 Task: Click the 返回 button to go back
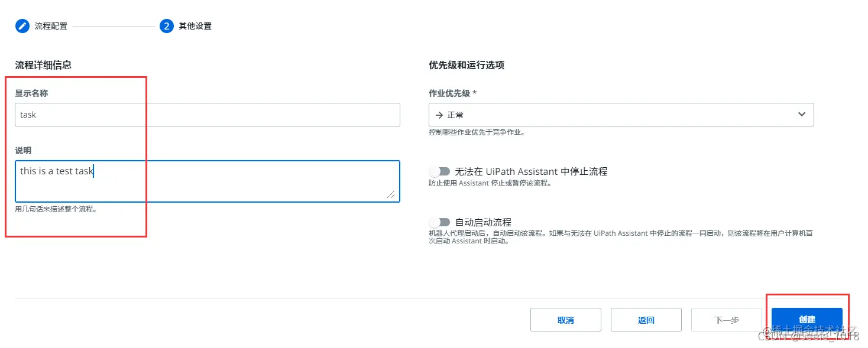point(646,319)
